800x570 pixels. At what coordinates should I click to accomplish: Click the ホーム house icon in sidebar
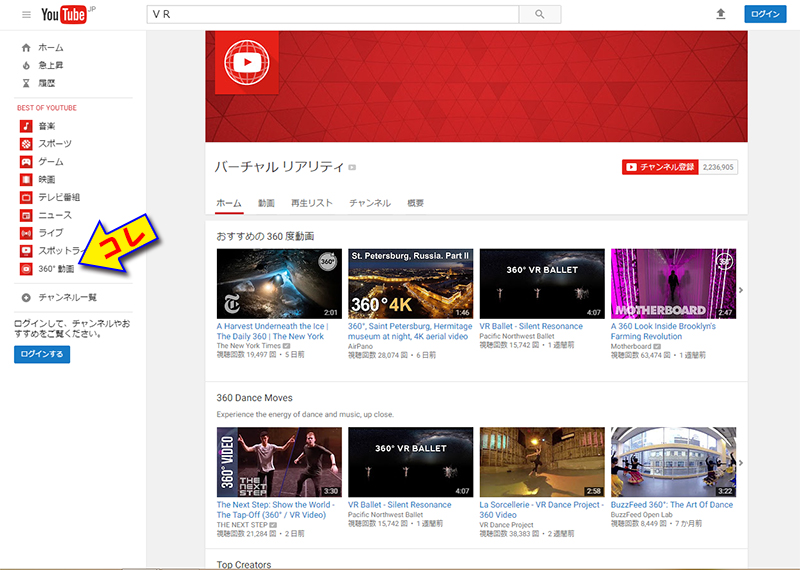26,47
